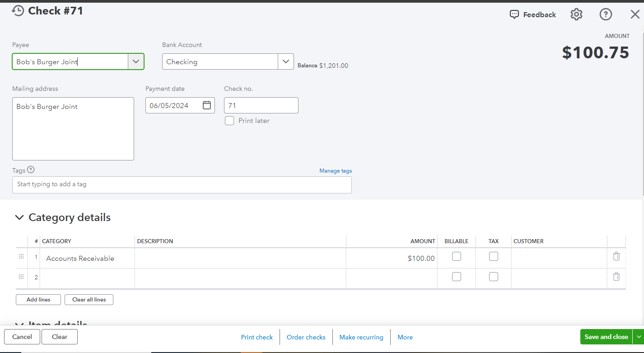The image size is (644, 353).
Task: Check Billable on the Accounts Receivable line
Action: click(x=456, y=256)
